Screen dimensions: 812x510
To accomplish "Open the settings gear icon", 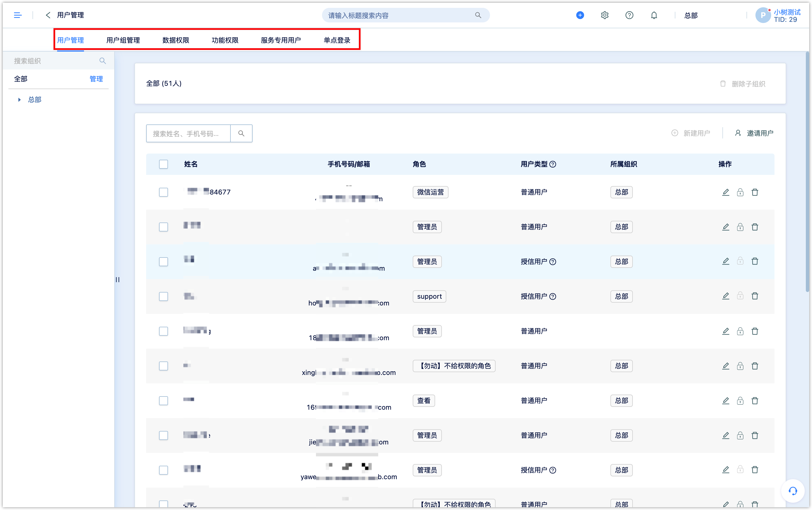I will [605, 15].
